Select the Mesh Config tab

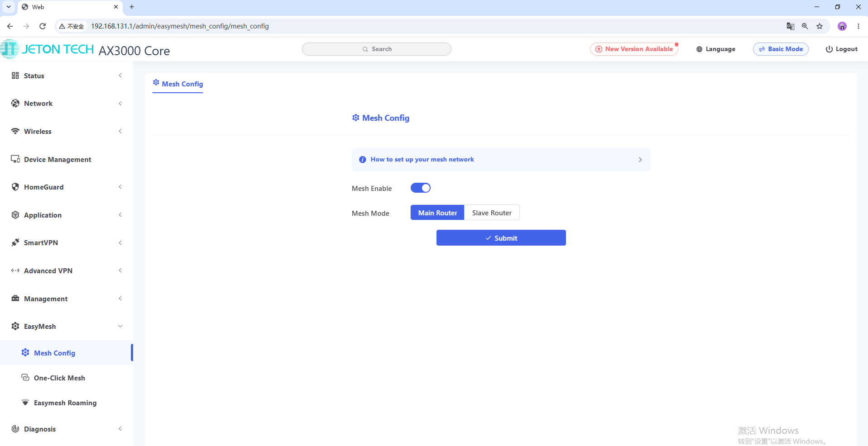pos(177,84)
